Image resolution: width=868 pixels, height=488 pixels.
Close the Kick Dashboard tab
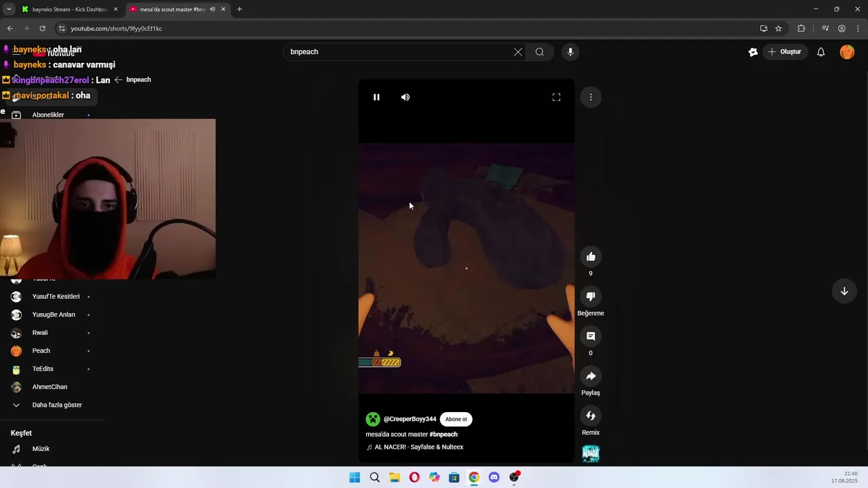click(x=115, y=9)
